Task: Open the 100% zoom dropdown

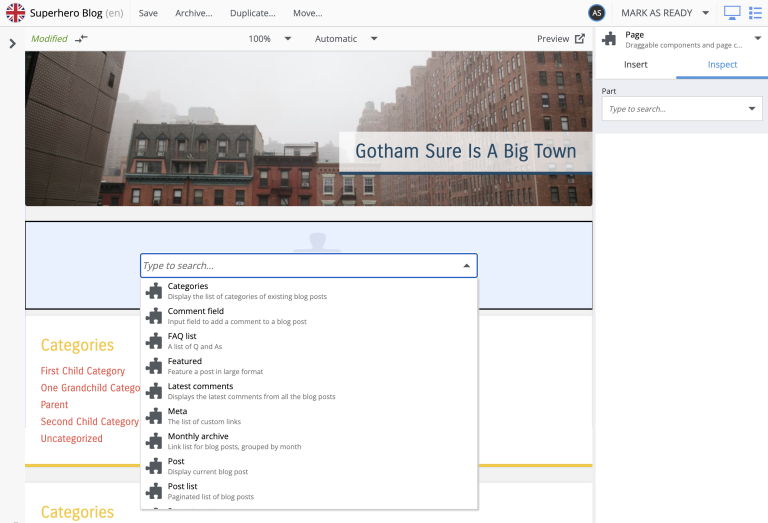Action: (x=270, y=39)
